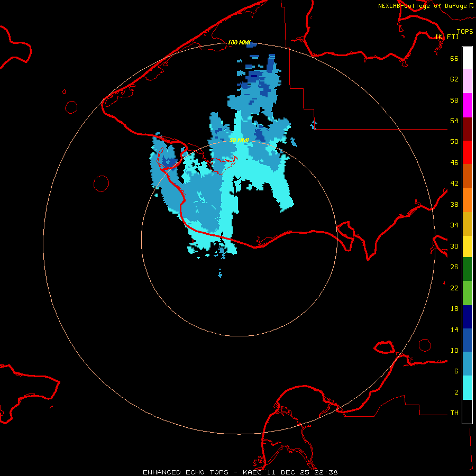The image size is (476, 476).
Task: Click the 18 legend value
Action: [454, 309]
